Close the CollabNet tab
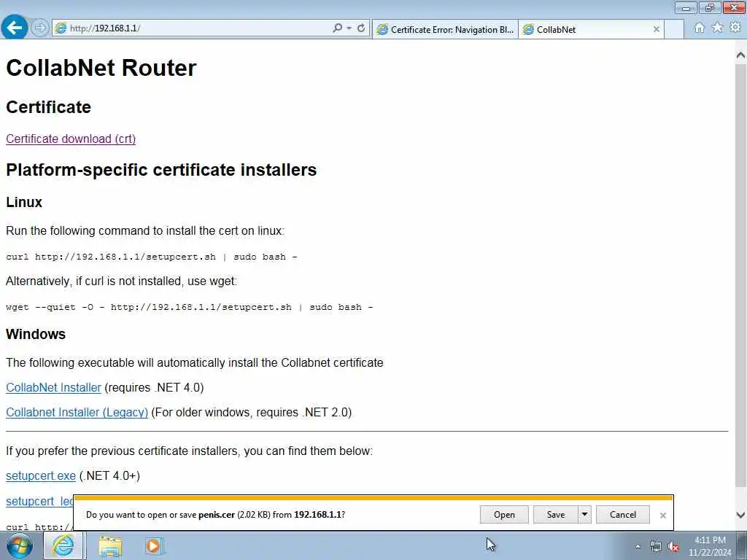The height and width of the screenshot is (560, 747). point(656,29)
